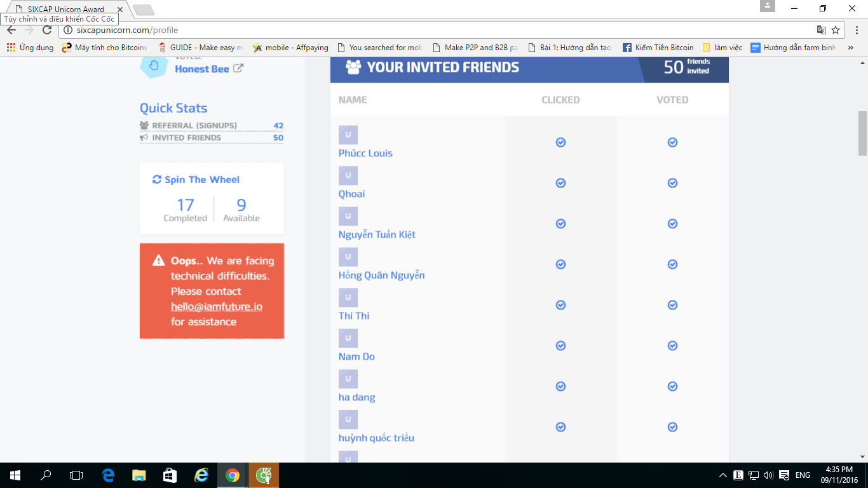This screenshot has height=488, width=868.
Task: Open the Hướng dẫn farm bookmark
Action: point(794,48)
